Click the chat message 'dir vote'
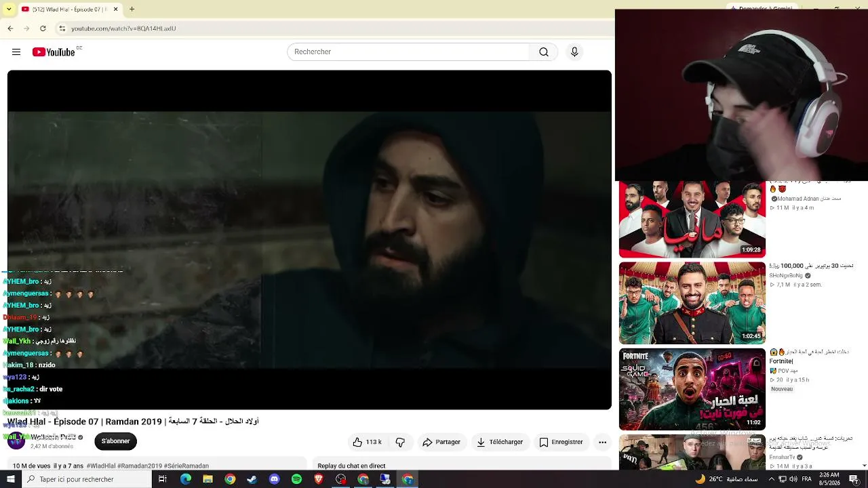 click(51, 389)
